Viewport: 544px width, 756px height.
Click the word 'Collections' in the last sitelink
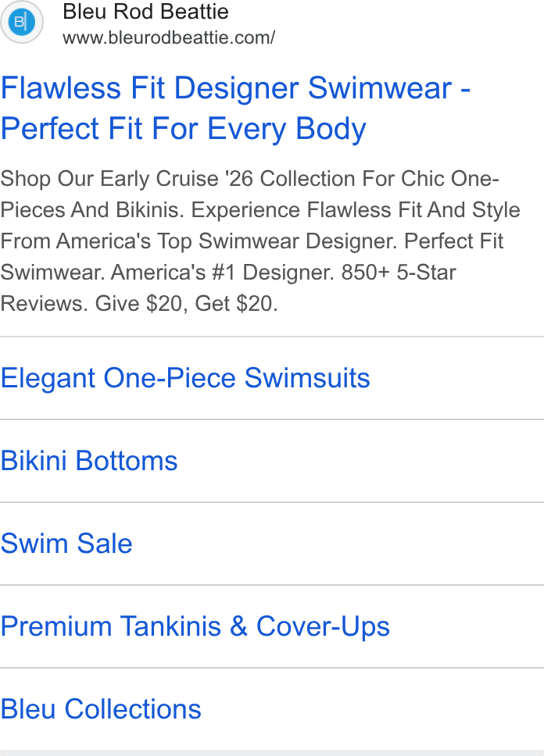click(x=133, y=709)
